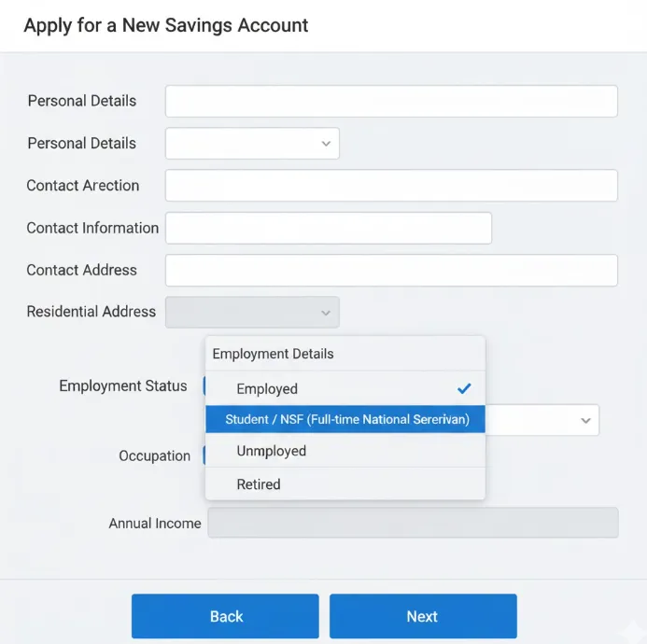Click the Annual Income label

click(x=154, y=524)
